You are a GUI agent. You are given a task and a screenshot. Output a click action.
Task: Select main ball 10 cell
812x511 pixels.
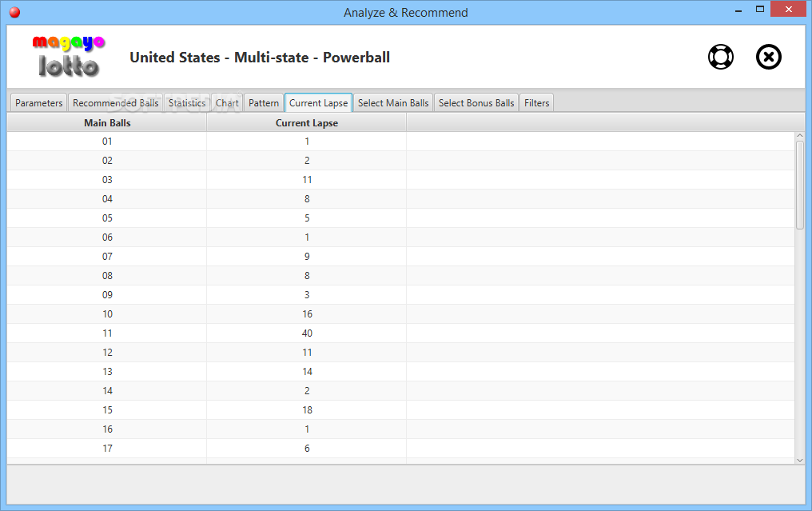click(107, 314)
